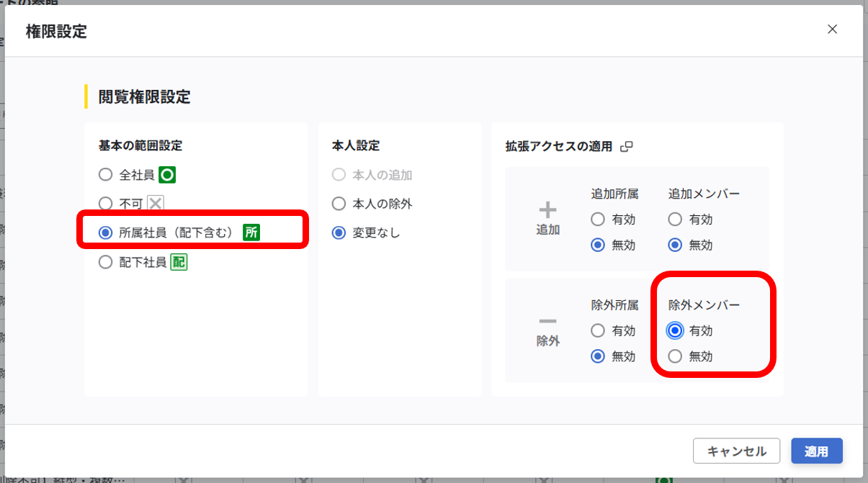Viewport: 868px width, 483px height.
Task: Select the 不可 radio button
Action: [x=106, y=204]
